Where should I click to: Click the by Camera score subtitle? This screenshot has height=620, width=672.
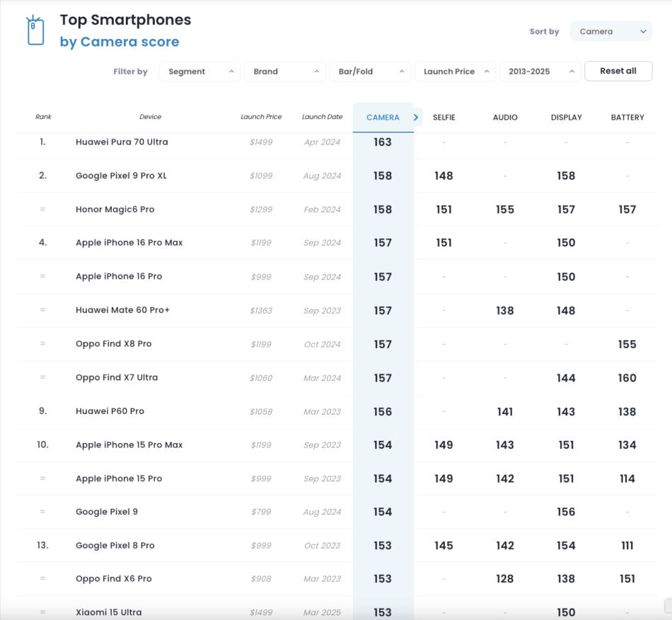click(120, 42)
